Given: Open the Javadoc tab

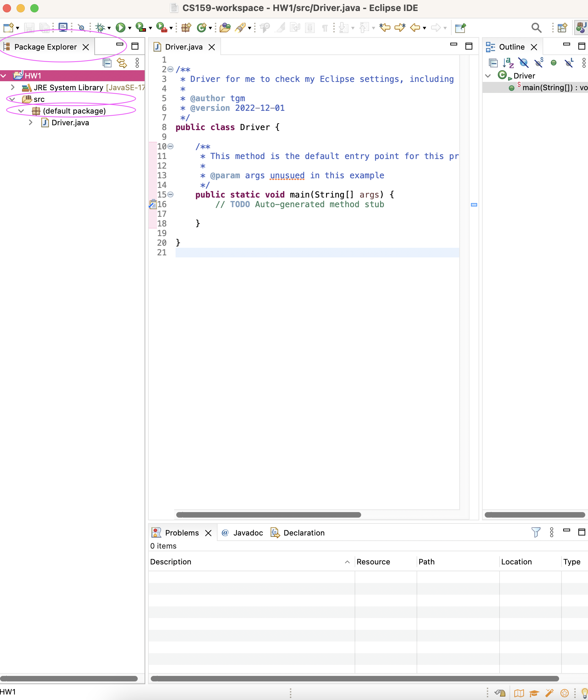Looking at the screenshot, I should (x=242, y=533).
